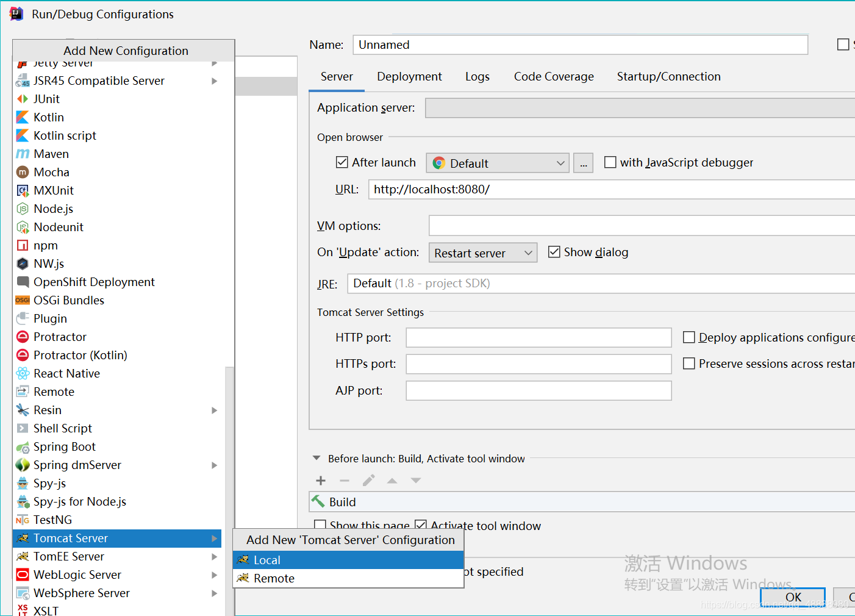Expand WebLogic Server submenu arrow
Image resolution: width=855 pixels, height=616 pixels.
tap(215, 575)
